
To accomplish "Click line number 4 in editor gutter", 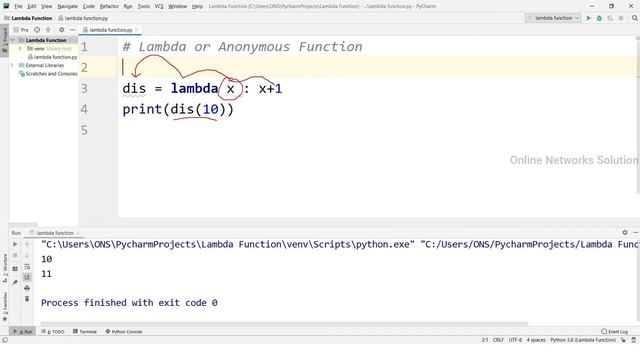I will [84, 109].
